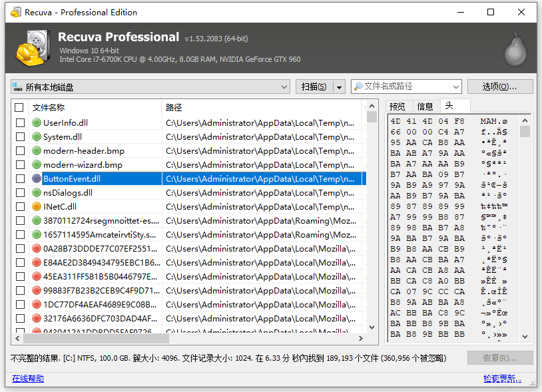The image size is (542, 392).
Task: Open the filename or path filter dropdown
Action: [x=456, y=87]
